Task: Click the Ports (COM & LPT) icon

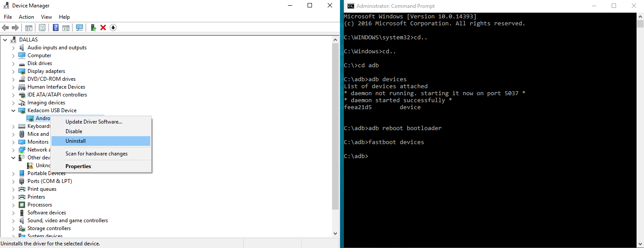Action: [x=22, y=181]
